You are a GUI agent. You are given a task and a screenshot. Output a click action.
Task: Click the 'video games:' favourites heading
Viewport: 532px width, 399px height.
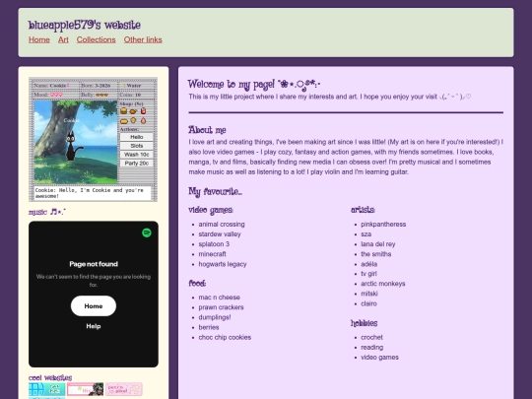[211, 210]
